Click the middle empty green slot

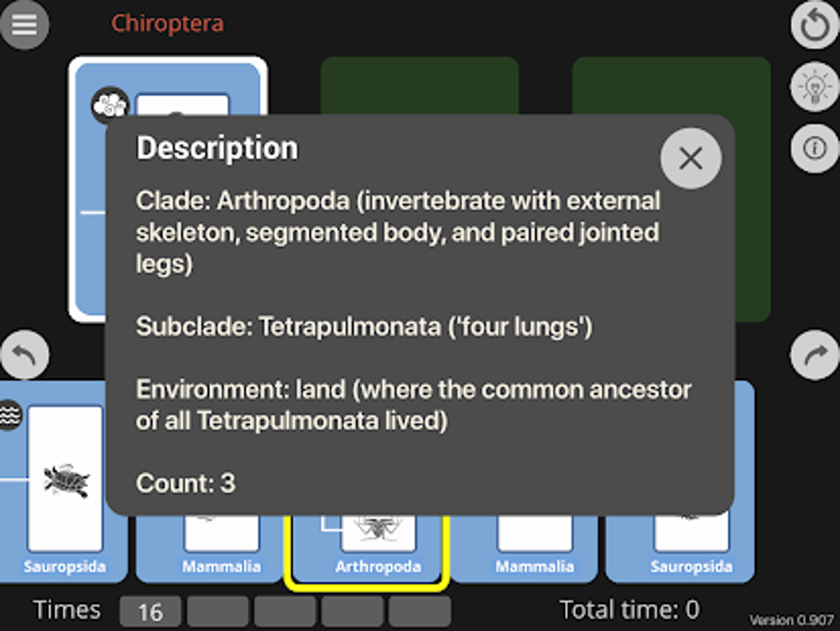tap(419, 86)
